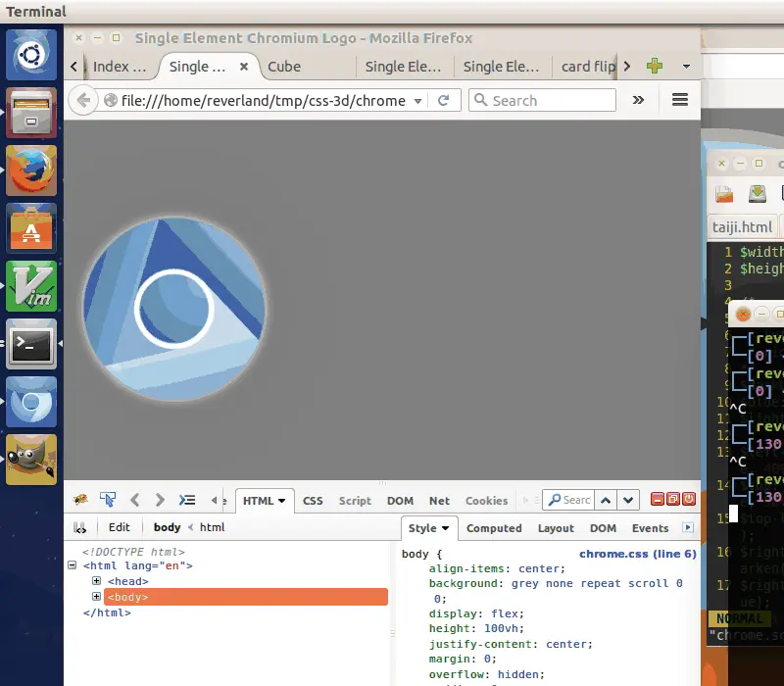This screenshot has height=686, width=784.
Task: Open Firebug Net panel
Action: 439,501
